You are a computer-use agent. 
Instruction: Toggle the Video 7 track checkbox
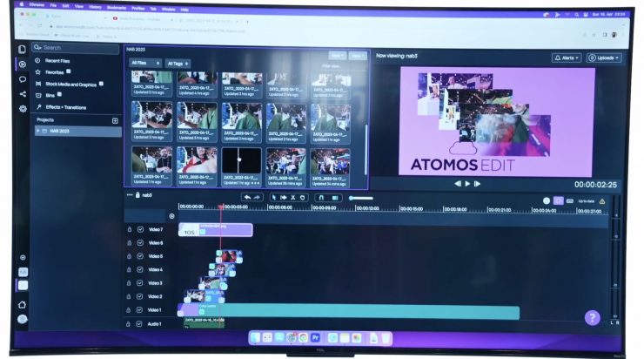pyautogui.click(x=140, y=229)
